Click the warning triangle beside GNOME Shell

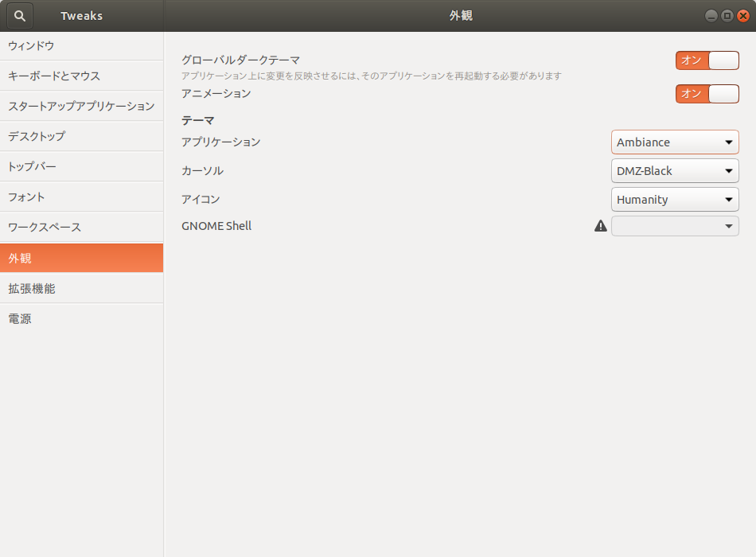coord(601,226)
